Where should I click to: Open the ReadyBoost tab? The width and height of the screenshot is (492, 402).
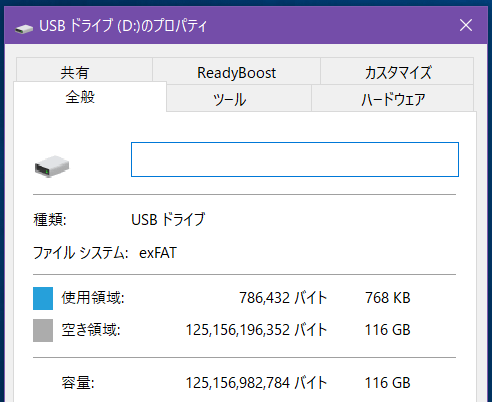(x=236, y=71)
